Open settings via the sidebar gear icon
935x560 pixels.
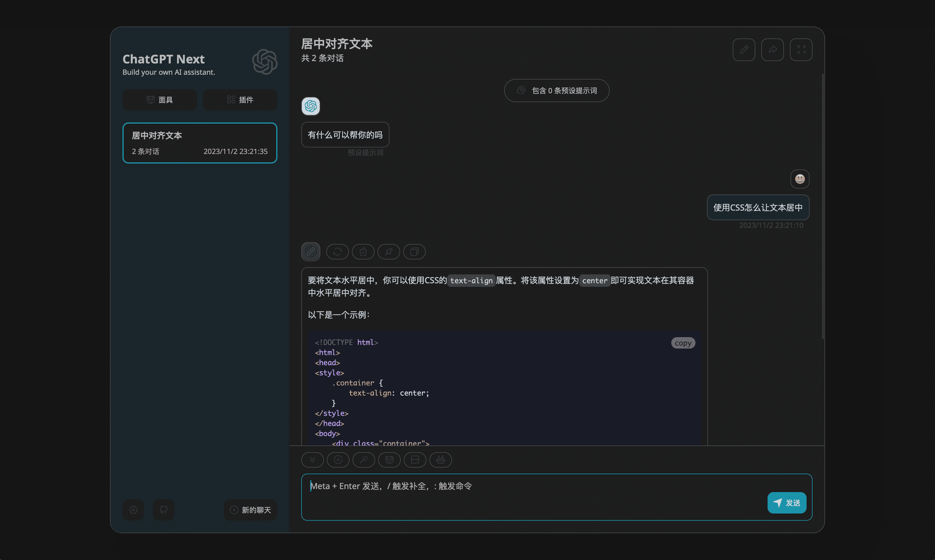pyautogui.click(x=133, y=510)
